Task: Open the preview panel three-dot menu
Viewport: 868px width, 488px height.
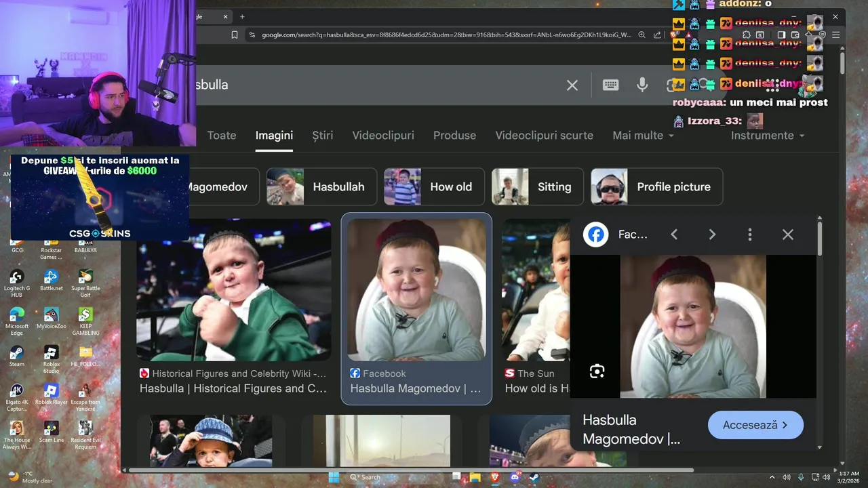Action: pos(749,235)
